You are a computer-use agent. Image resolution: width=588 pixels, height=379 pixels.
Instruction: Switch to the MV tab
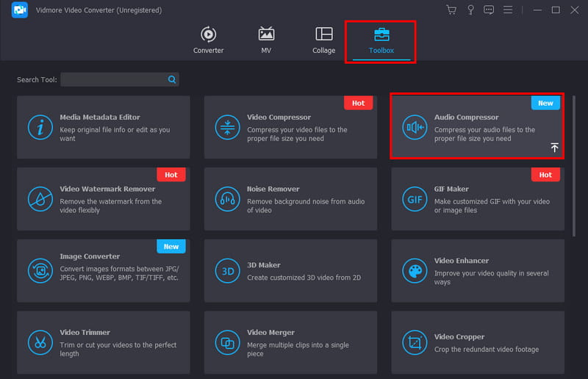pyautogui.click(x=266, y=40)
